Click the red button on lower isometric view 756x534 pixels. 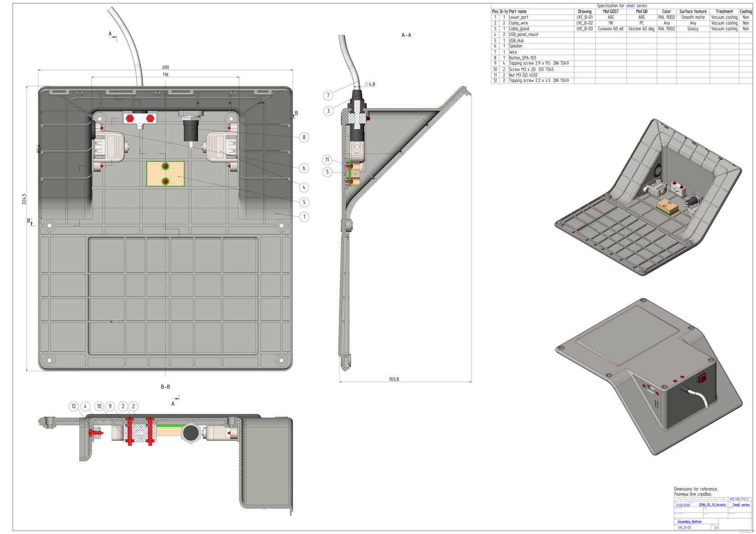[x=702, y=378]
